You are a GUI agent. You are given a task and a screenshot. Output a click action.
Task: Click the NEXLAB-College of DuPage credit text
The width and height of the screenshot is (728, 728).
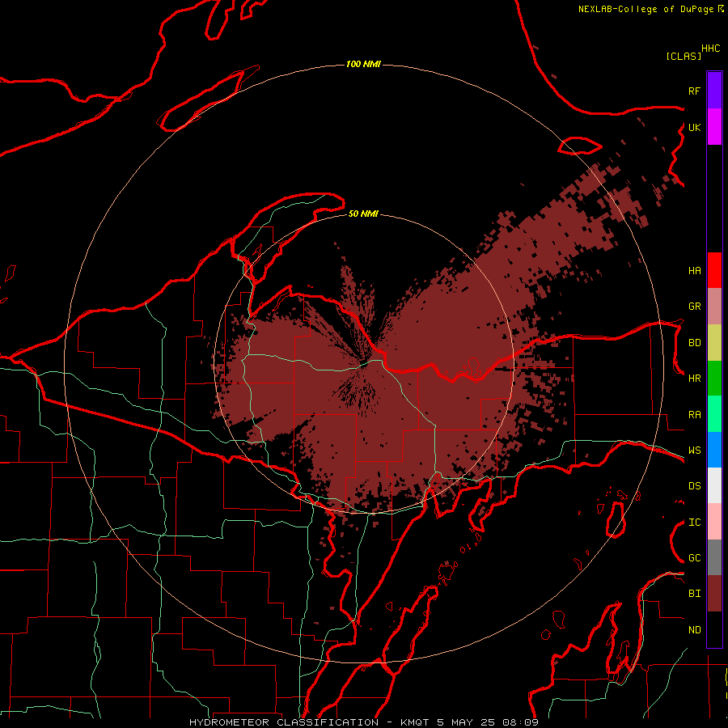tap(645, 9)
